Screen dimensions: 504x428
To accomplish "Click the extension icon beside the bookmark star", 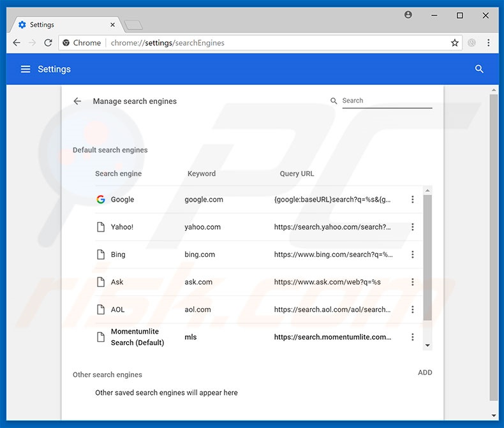I will tap(471, 43).
